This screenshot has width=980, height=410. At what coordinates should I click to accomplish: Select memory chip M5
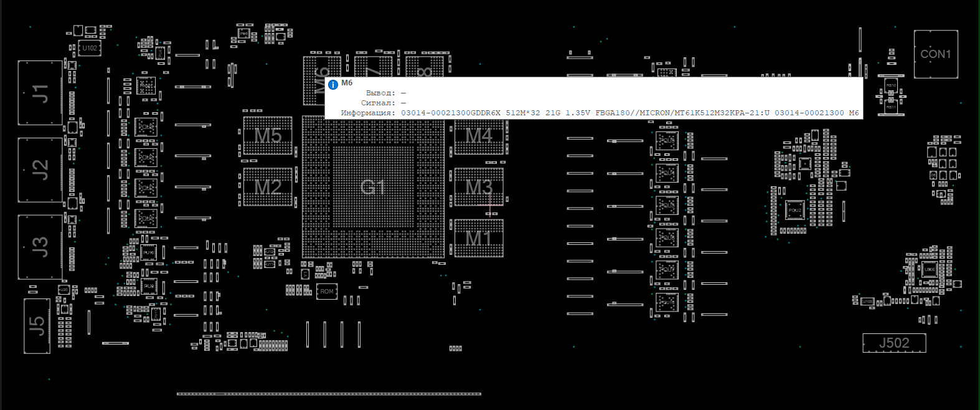268,136
